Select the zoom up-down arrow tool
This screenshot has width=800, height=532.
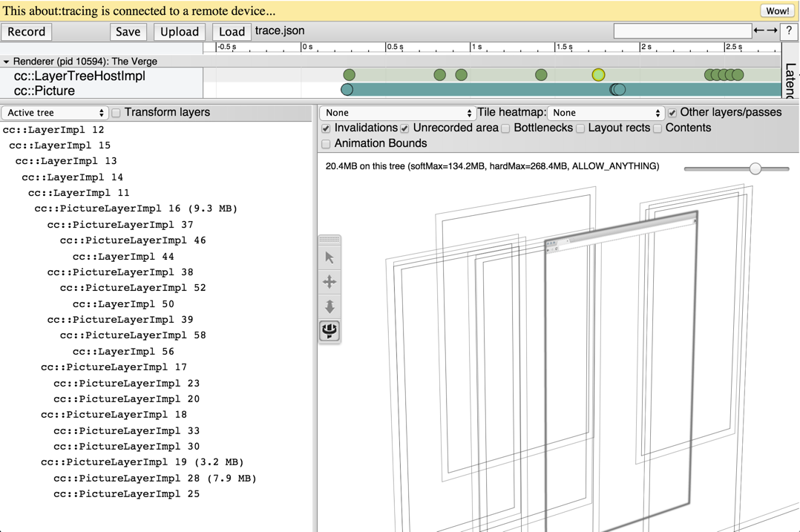329,306
